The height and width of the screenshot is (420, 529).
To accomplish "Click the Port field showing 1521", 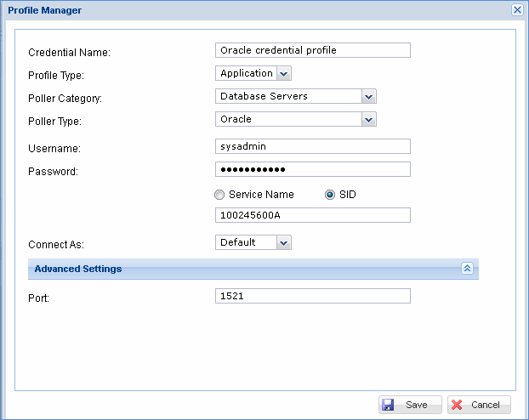I will click(313, 296).
